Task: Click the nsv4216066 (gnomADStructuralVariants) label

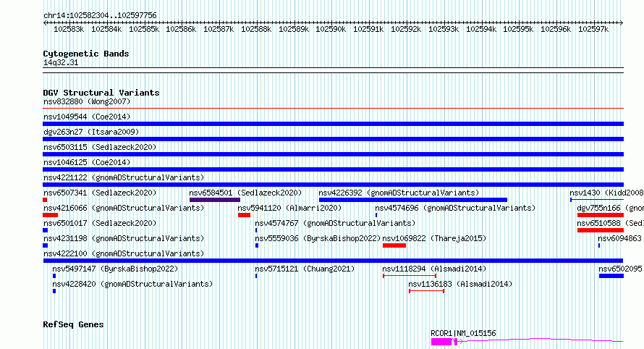Action: tap(124, 208)
